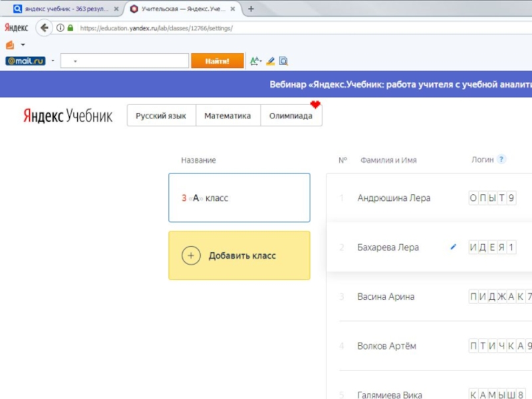Click the Яндекс Учебник logo
The height and width of the screenshot is (399, 532).
(x=68, y=116)
